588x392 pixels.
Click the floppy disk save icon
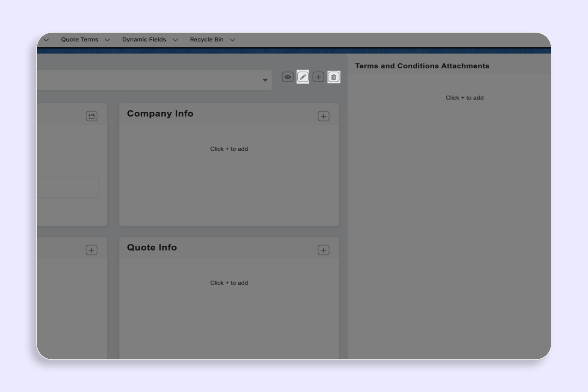click(91, 116)
